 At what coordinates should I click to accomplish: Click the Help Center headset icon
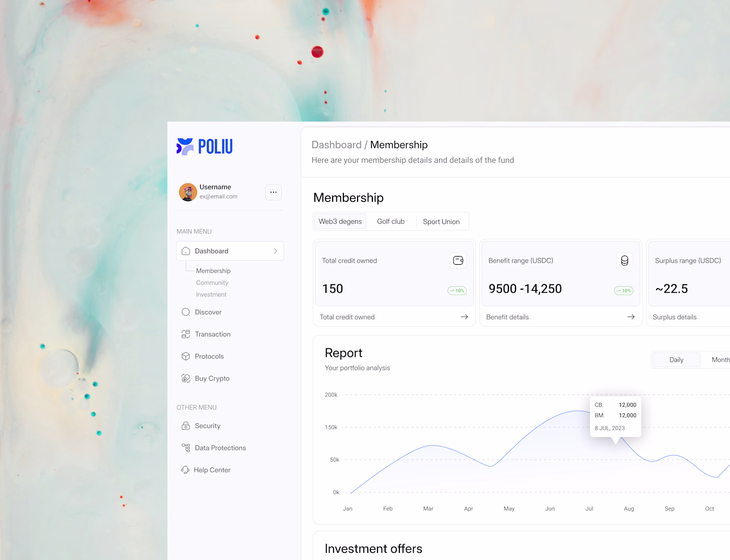pos(185,470)
